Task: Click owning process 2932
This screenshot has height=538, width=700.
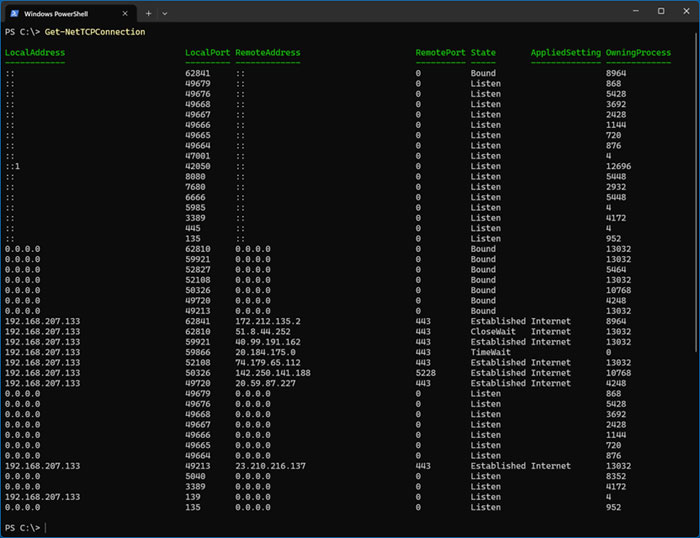Action: pyautogui.click(x=616, y=187)
